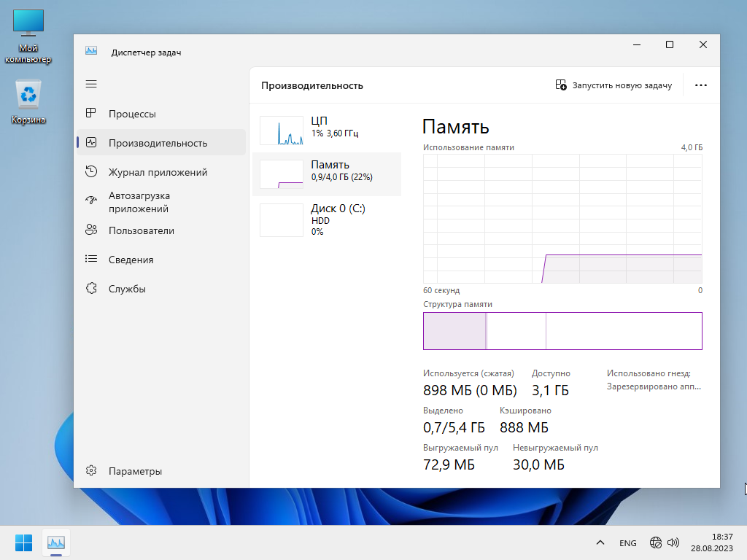The height and width of the screenshot is (560, 747).
Task: Select the Корзина recycle bin icon
Action: pyautogui.click(x=28, y=102)
